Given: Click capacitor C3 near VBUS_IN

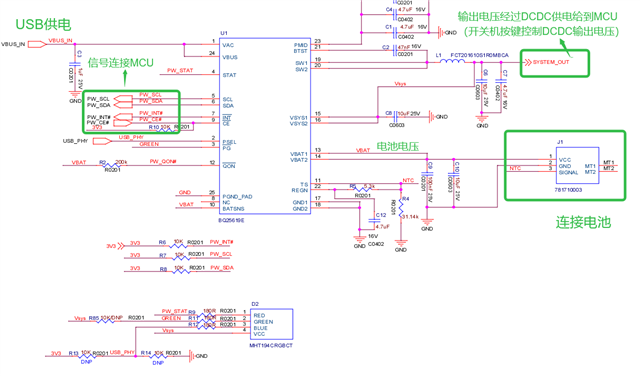Looking at the screenshot, I should coord(75,64).
